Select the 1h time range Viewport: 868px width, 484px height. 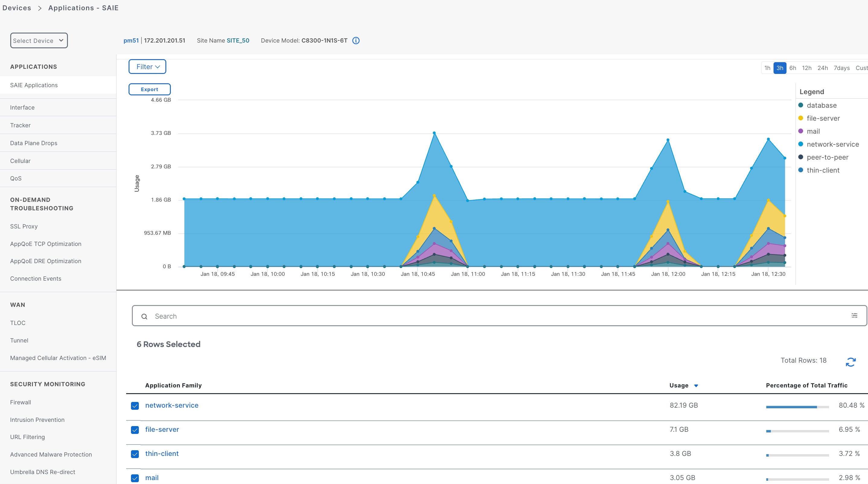pyautogui.click(x=767, y=68)
